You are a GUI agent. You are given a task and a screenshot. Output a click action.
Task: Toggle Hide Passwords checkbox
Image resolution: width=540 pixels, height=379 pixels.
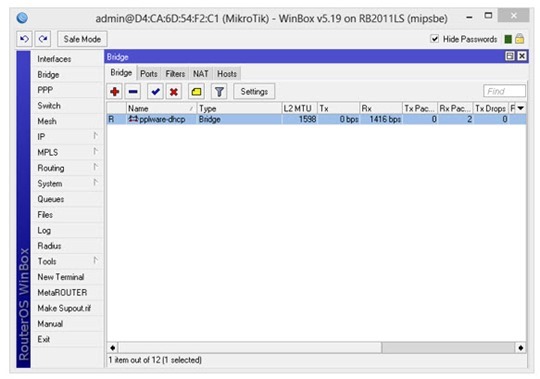pos(435,39)
